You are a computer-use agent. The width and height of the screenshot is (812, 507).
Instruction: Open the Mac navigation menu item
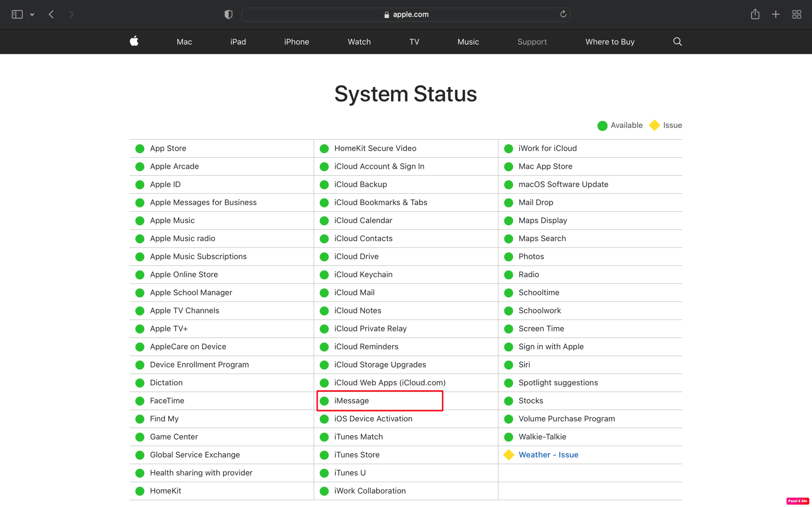(x=184, y=41)
